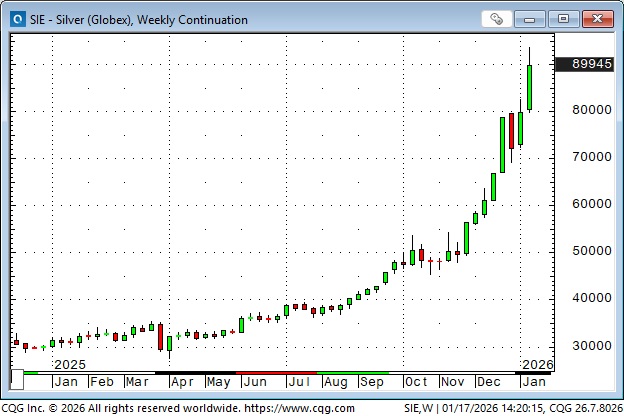This screenshot has width=624, height=416.
Task: Close the SIE Silver chart window
Action: (x=597, y=18)
